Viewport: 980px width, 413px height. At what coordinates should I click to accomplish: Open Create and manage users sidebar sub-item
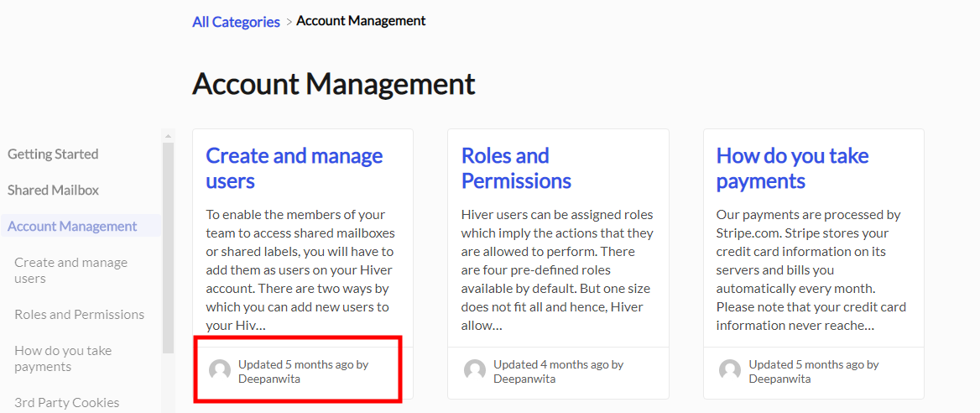click(70, 270)
